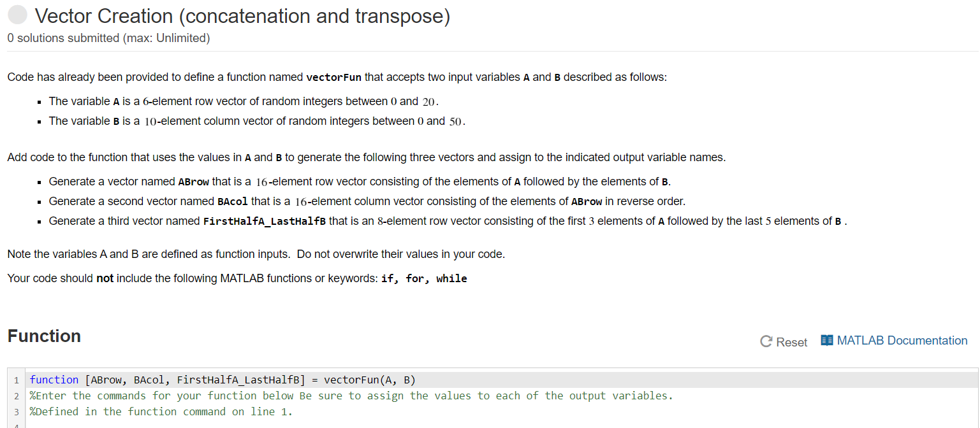
Task: Click the Function section heading
Action: click(43, 336)
